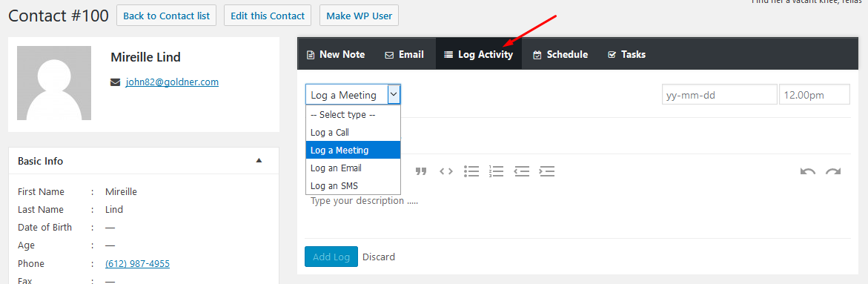Open the Schedule tab
The image size is (868, 284).
[x=560, y=54]
